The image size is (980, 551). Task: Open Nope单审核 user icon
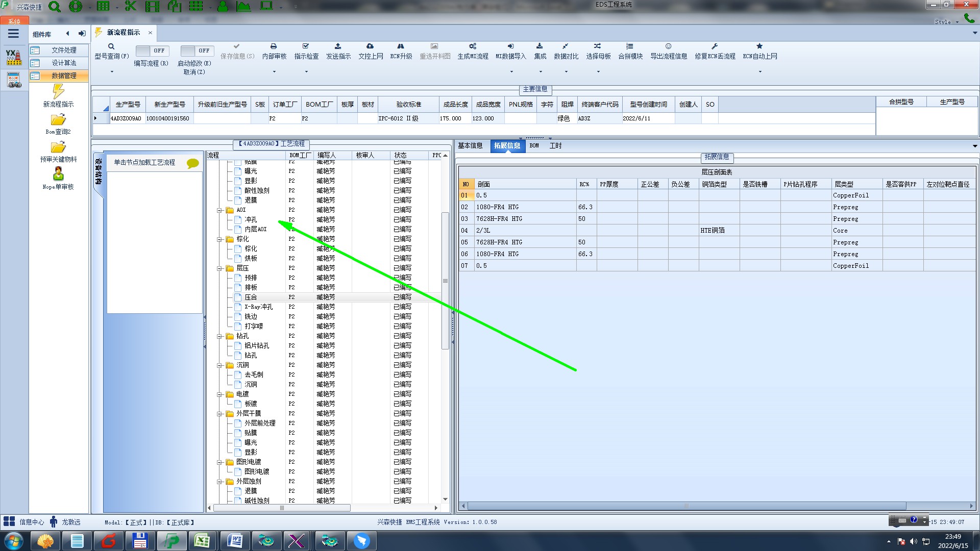(x=58, y=174)
